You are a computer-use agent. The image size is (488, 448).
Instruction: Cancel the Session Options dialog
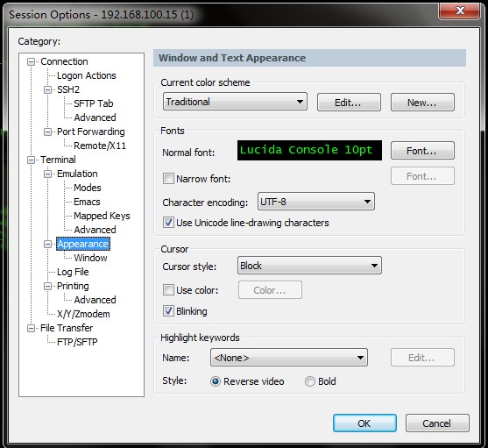pos(437,423)
